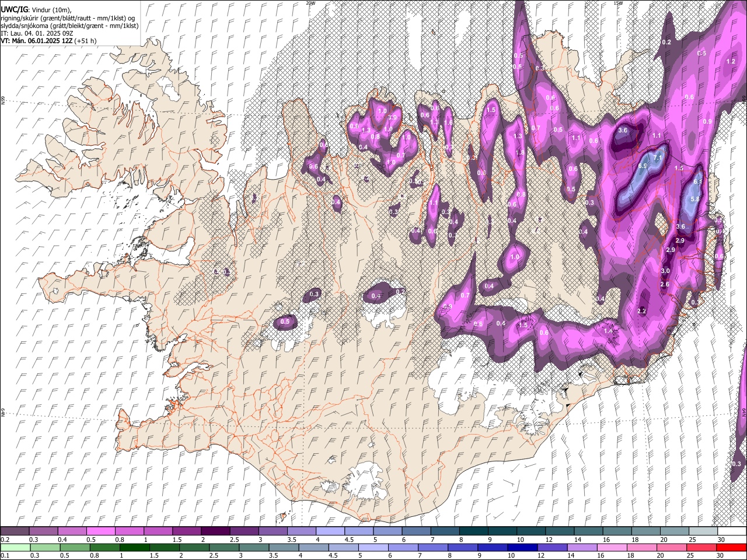Select the palest green rain swatch at 0.1
Image resolution: width=747 pixels, height=560 pixels.
(x=15, y=547)
